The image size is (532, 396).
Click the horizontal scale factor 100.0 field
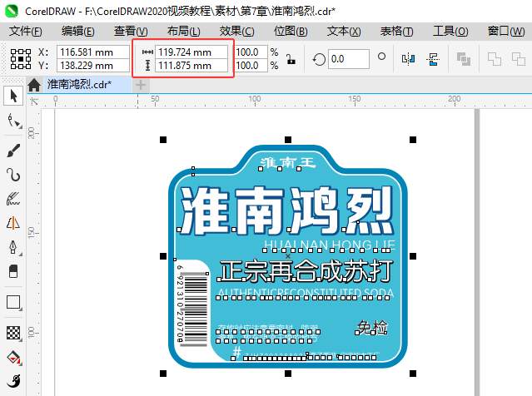coord(251,52)
